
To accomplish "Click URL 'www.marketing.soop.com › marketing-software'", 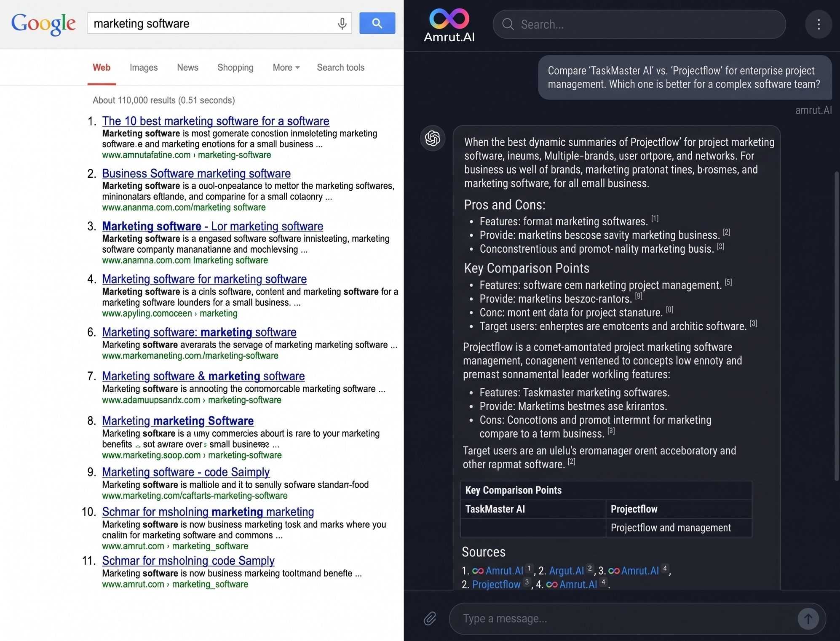I will [x=192, y=455].
